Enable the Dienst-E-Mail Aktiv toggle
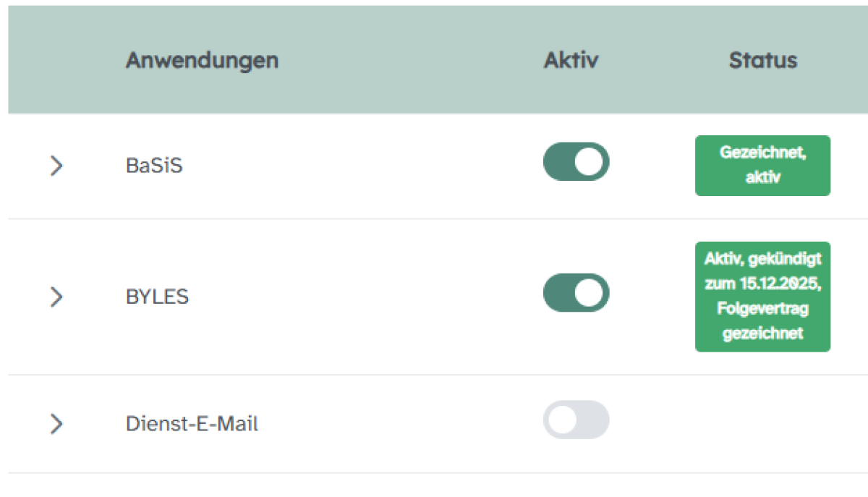This screenshot has height=497, width=868. [576, 420]
